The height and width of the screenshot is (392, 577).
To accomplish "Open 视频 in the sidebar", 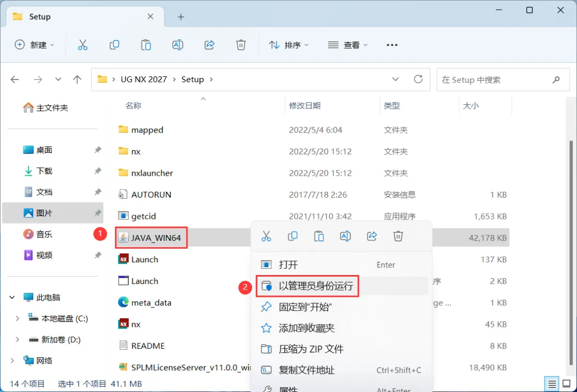I will coord(37,255).
